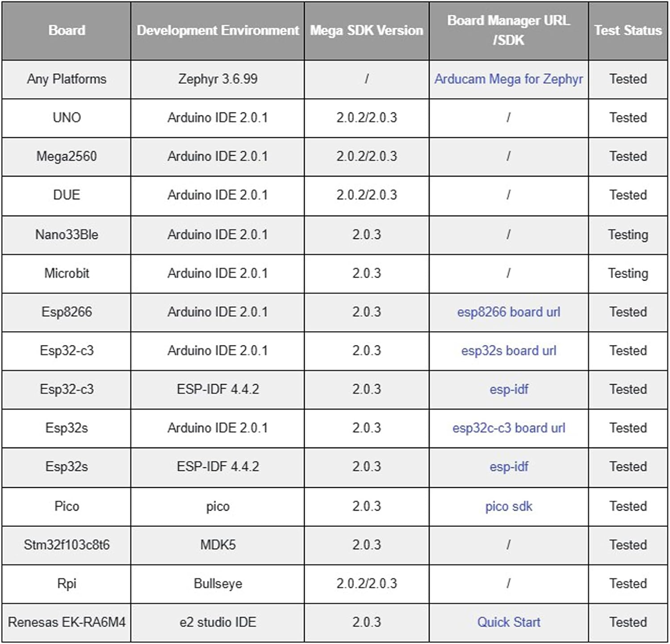Select the Test Status column header
The image size is (670, 644).
[x=628, y=30]
